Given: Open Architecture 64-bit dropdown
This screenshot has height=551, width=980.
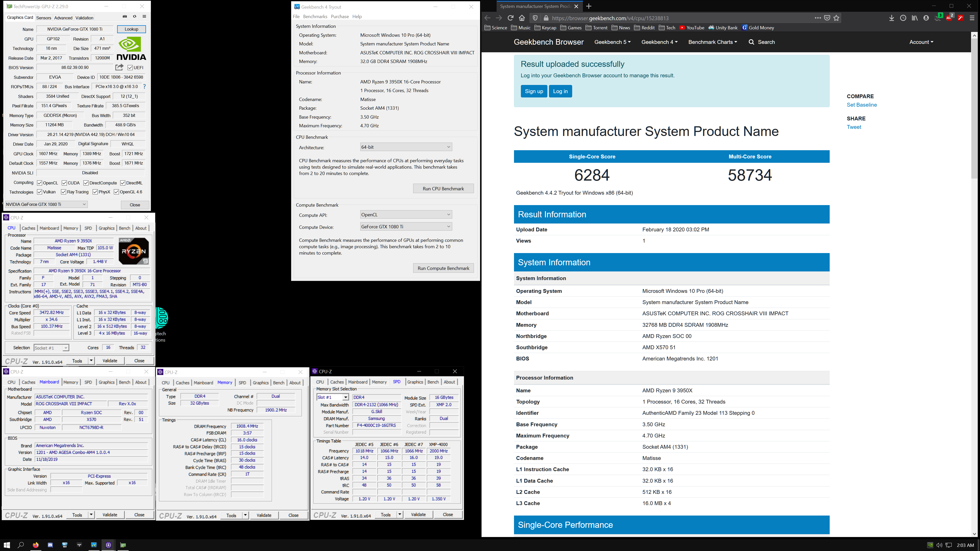Looking at the screenshot, I should 406,147.
